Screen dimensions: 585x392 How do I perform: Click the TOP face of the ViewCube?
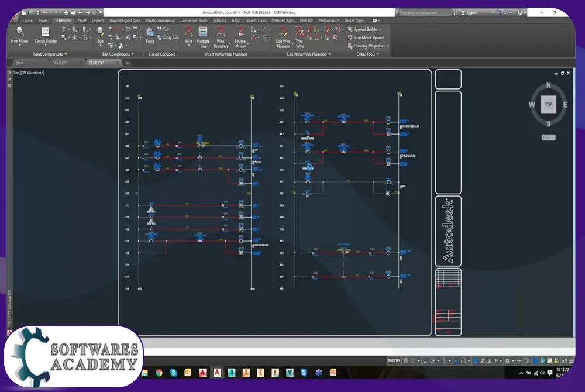tap(549, 104)
